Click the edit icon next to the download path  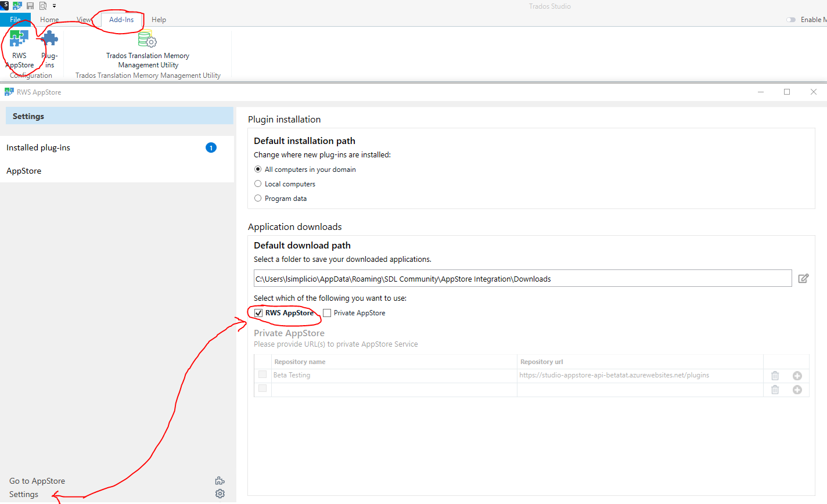pos(803,278)
